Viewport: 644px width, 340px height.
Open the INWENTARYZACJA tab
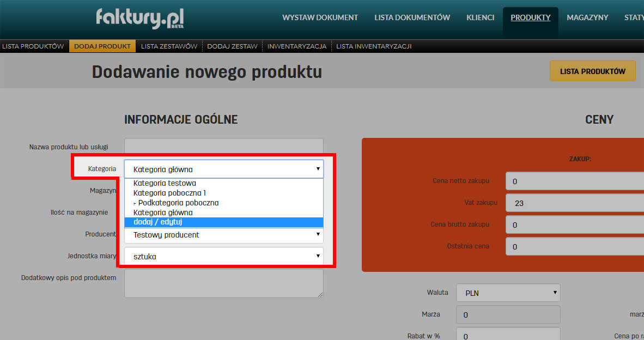point(297,46)
